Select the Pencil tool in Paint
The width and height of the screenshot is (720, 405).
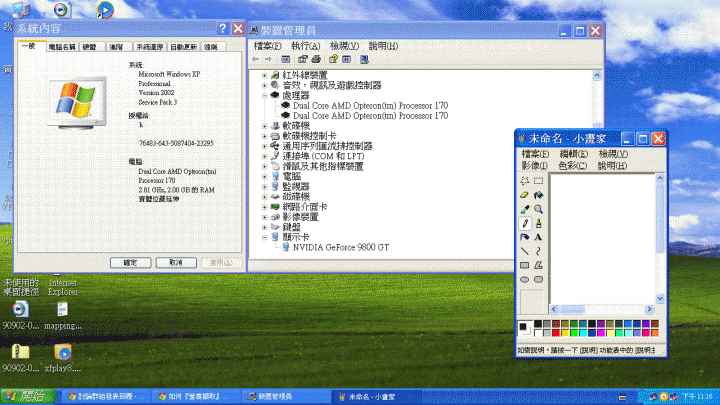tap(525, 223)
